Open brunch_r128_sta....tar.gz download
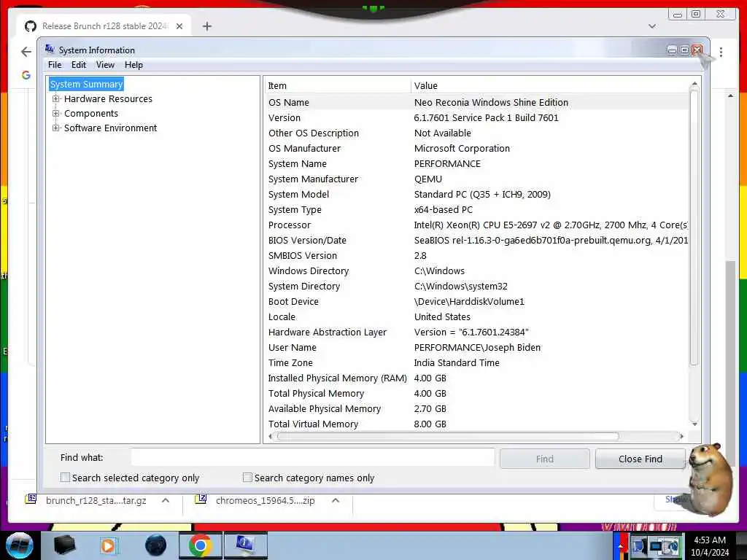 [96, 500]
